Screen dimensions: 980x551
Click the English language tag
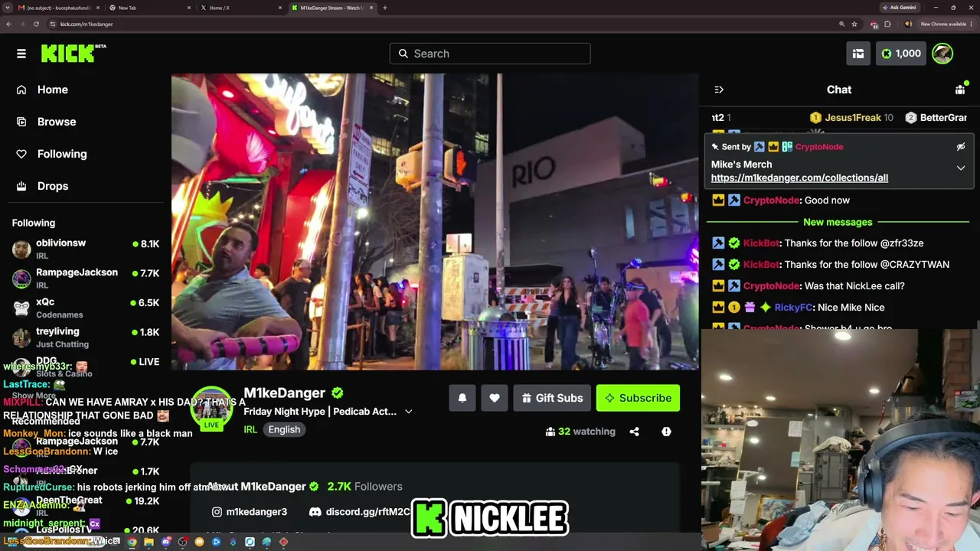(284, 429)
